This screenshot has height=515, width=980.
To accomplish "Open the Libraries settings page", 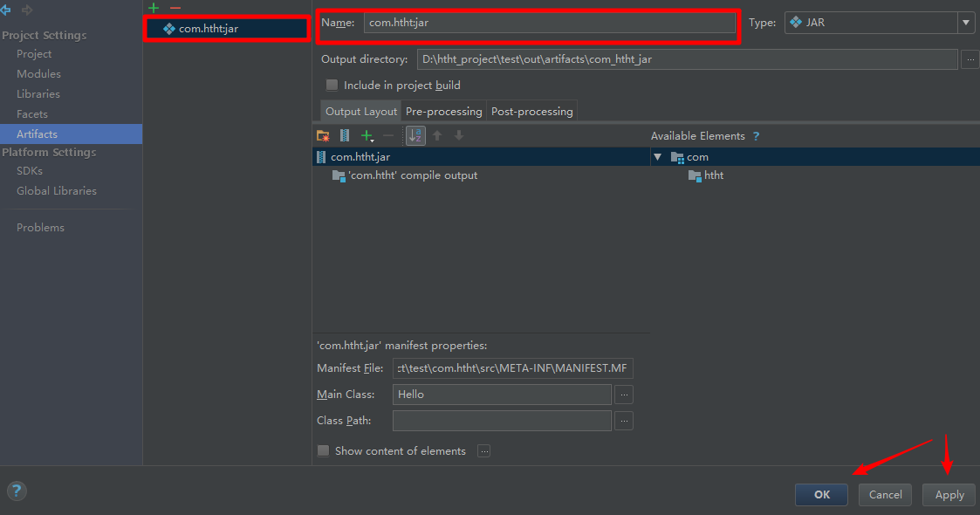I will click(38, 93).
